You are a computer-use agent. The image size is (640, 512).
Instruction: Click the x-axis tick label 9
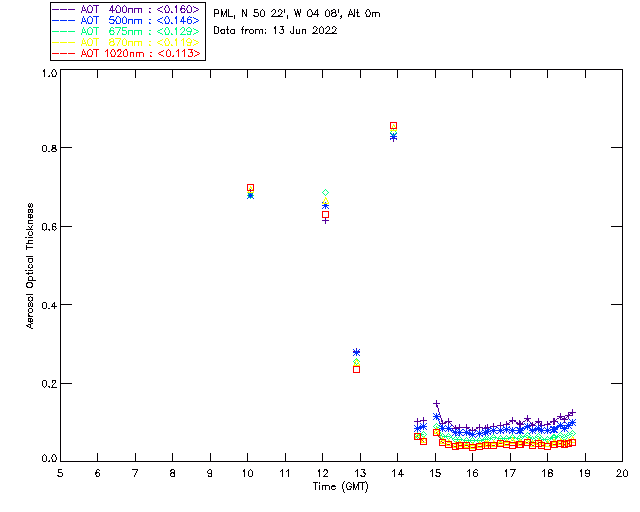coord(210,473)
